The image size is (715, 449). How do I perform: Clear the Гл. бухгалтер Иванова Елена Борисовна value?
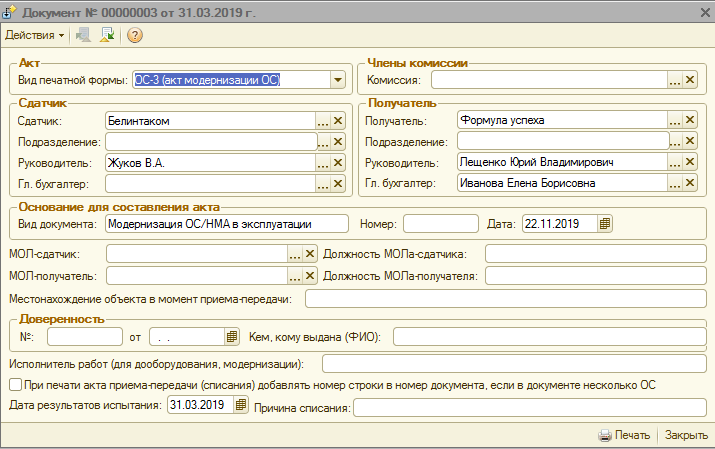pyautogui.click(x=688, y=183)
